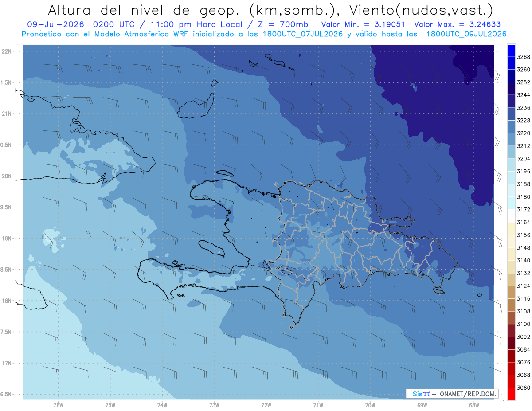Click colorbar value '3108'
532x411 pixels.
[524, 311]
